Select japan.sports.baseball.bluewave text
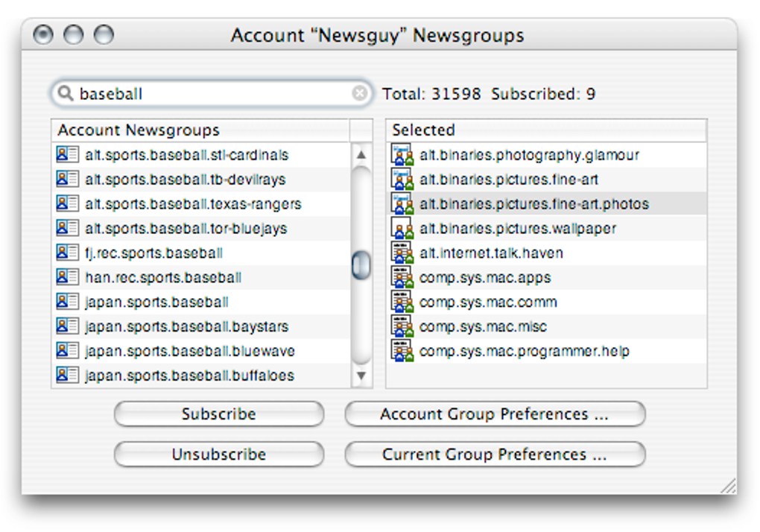Viewport: 760px width, 532px height. (189, 351)
